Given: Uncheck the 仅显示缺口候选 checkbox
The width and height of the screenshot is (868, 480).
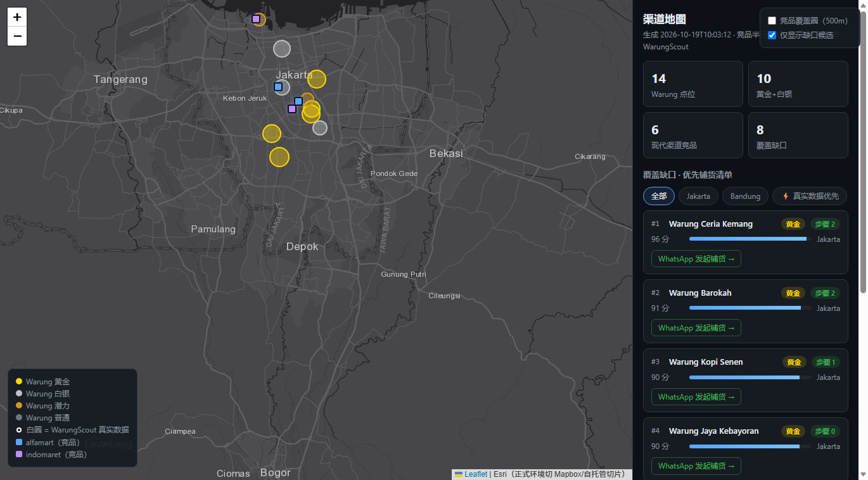Looking at the screenshot, I should (x=772, y=35).
